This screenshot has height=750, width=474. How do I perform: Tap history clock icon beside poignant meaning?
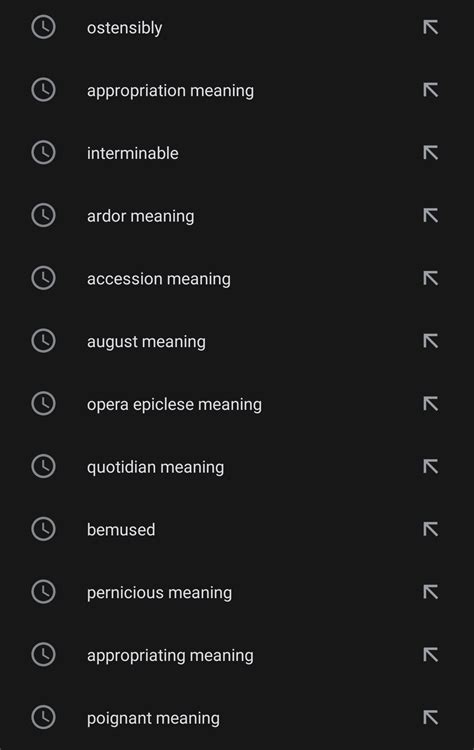(44, 717)
